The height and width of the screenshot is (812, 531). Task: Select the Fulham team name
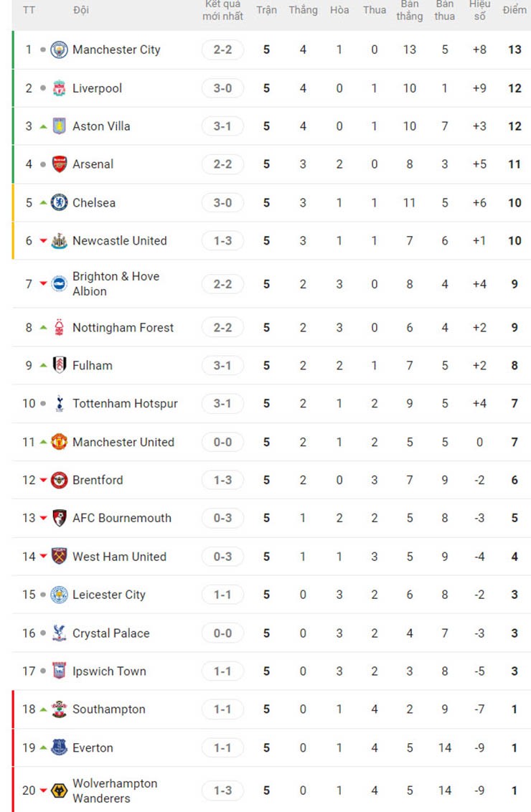click(x=93, y=366)
